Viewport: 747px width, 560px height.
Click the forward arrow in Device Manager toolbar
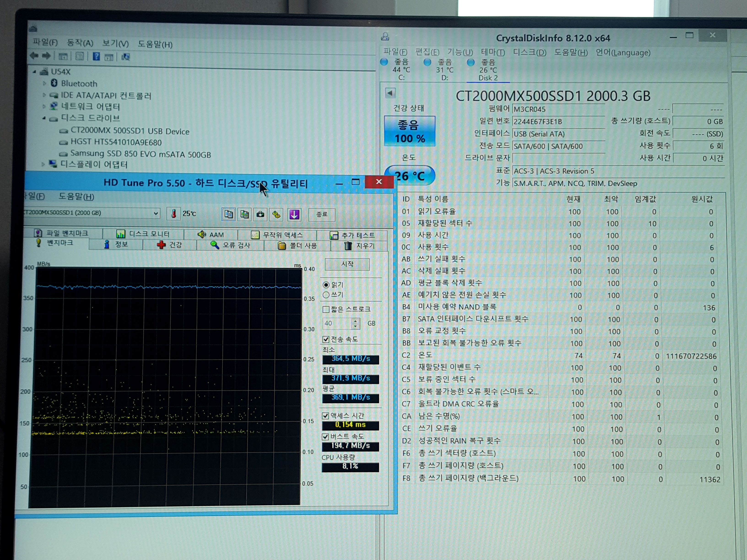(x=47, y=56)
